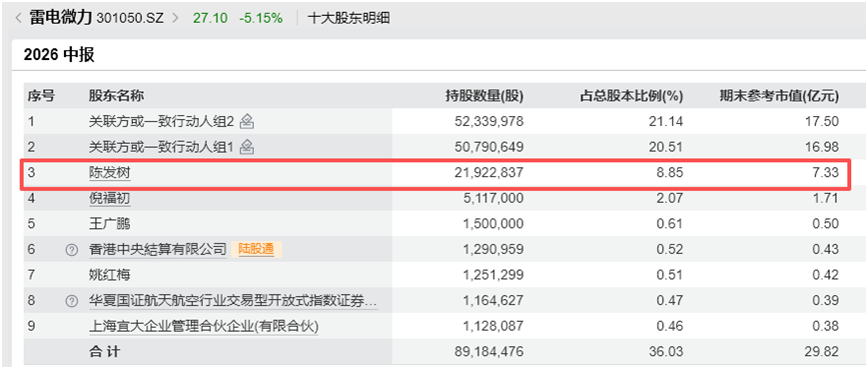Screen dimensions: 868x369
Task: Click the 十大股东明细 tab title
Action: pyautogui.click(x=349, y=18)
